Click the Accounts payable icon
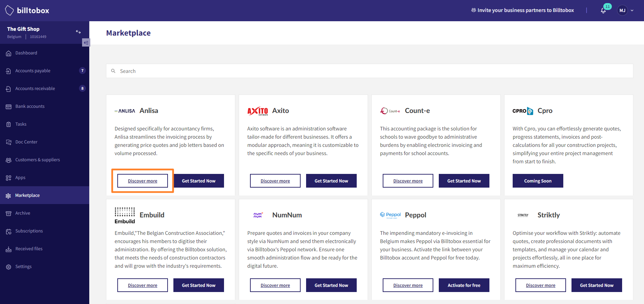This screenshot has height=304, width=644. click(9, 71)
